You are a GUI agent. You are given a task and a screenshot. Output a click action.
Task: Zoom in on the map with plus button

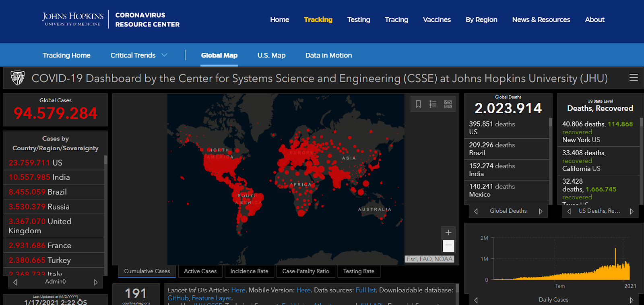click(x=448, y=232)
